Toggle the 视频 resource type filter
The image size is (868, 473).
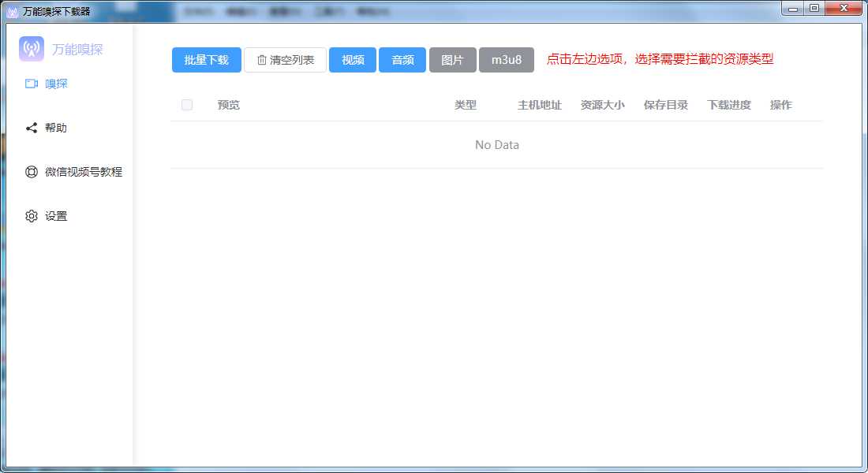[x=353, y=60]
